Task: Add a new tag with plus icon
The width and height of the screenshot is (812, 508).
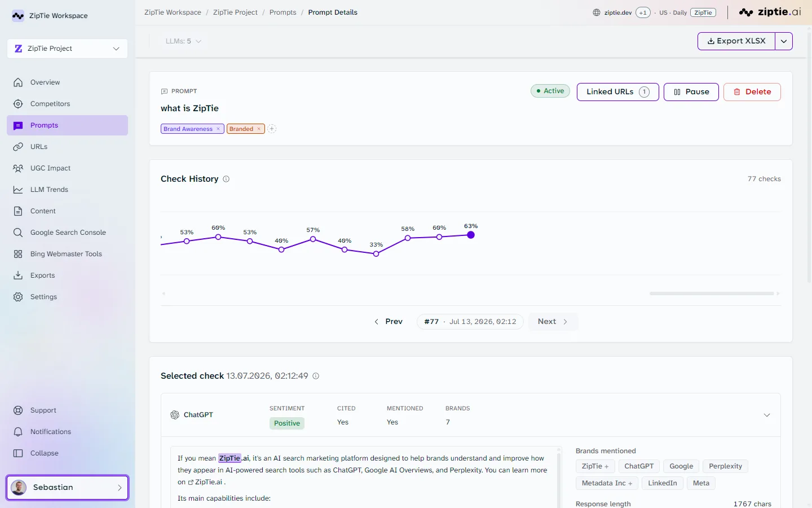Action: tap(272, 129)
